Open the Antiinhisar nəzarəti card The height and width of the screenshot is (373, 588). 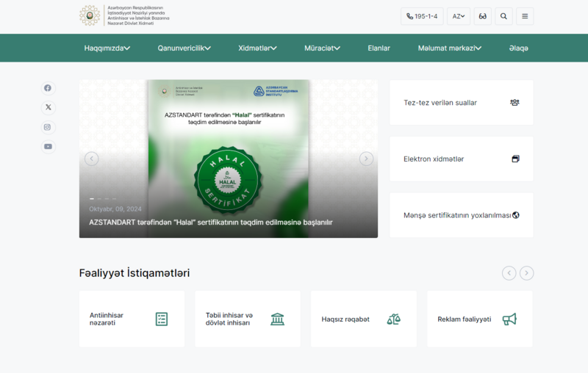click(132, 319)
